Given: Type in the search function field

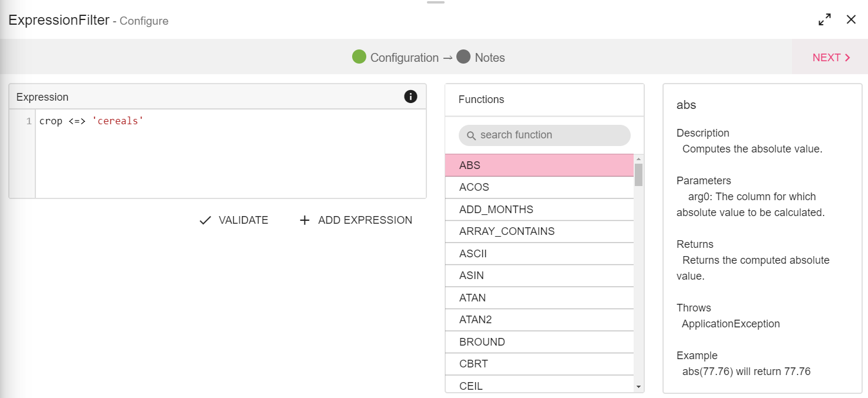Looking at the screenshot, I should point(551,135).
